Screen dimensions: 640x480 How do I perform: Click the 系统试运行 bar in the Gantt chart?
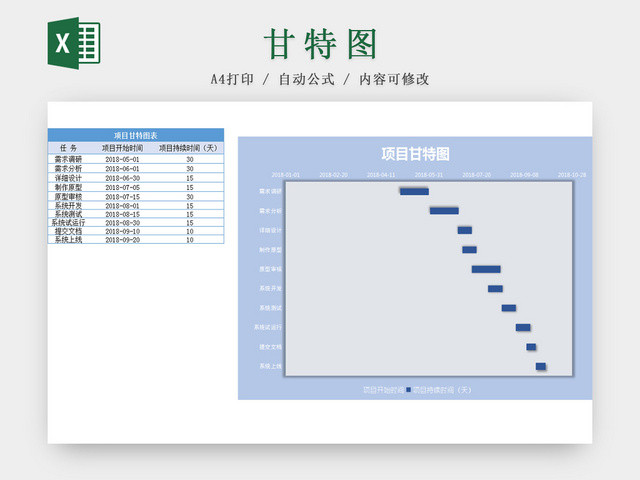(x=523, y=327)
